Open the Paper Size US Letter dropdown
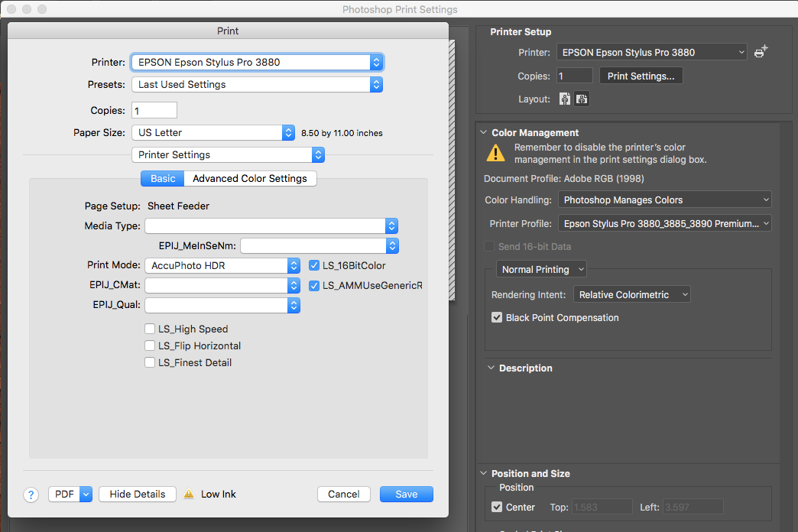Viewport: 798px width, 532px height. 213,132
